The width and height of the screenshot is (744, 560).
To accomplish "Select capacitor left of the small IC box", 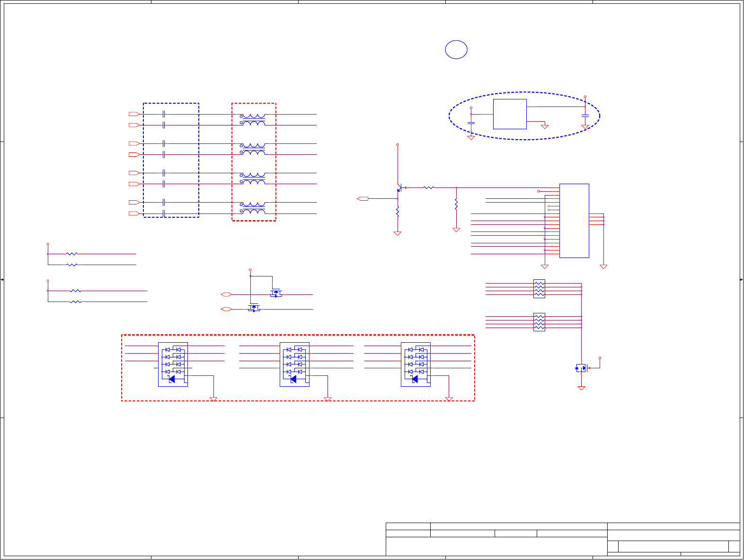I will pyautogui.click(x=471, y=123).
